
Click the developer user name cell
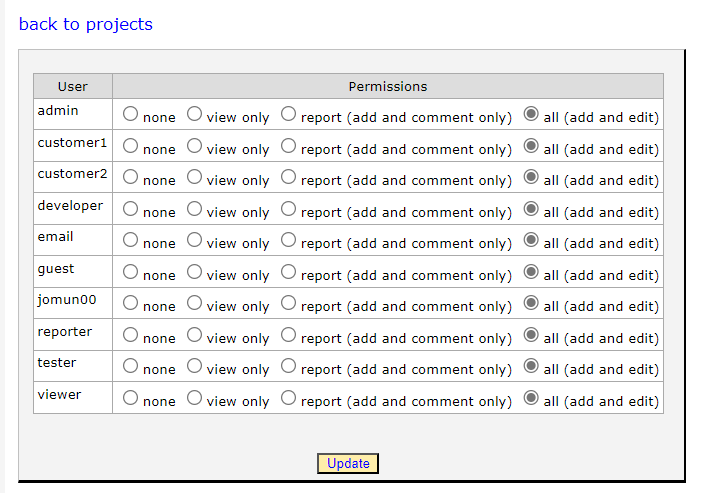(73, 209)
